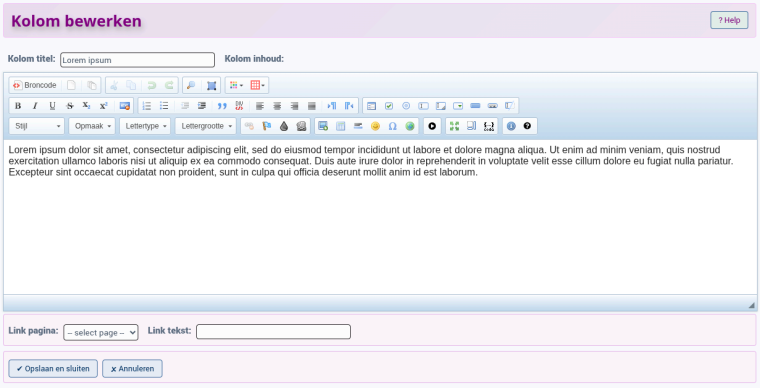This screenshot has height=388, width=760.
Task: Set text direction left to right
Action: point(332,106)
